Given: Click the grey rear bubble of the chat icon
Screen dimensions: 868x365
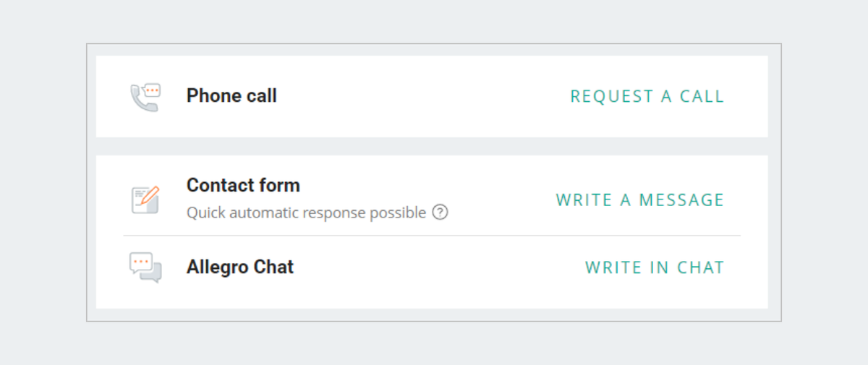Looking at the screenshot, I should pyautogui.click(x=153, y=273).
